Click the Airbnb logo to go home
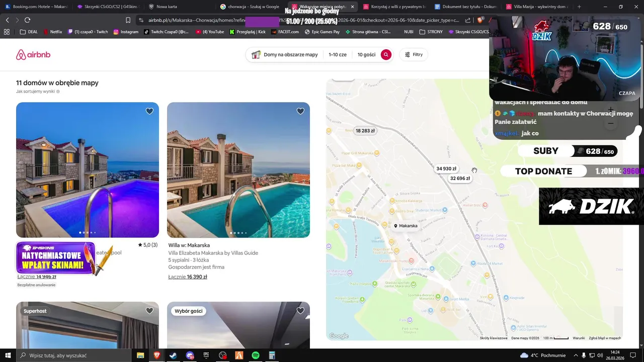This screenshot has width=644, height=362. pyautogui.click(x=33, y=55)
